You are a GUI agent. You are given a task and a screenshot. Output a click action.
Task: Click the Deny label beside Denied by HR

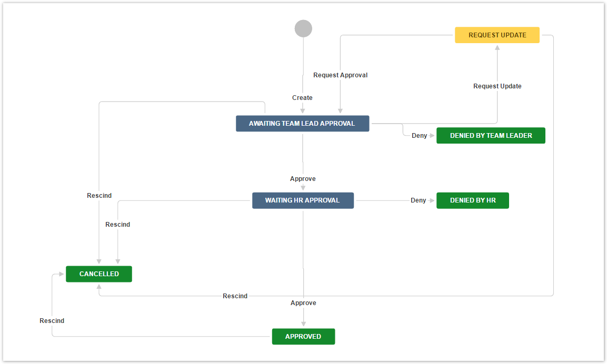click(418, 200)
